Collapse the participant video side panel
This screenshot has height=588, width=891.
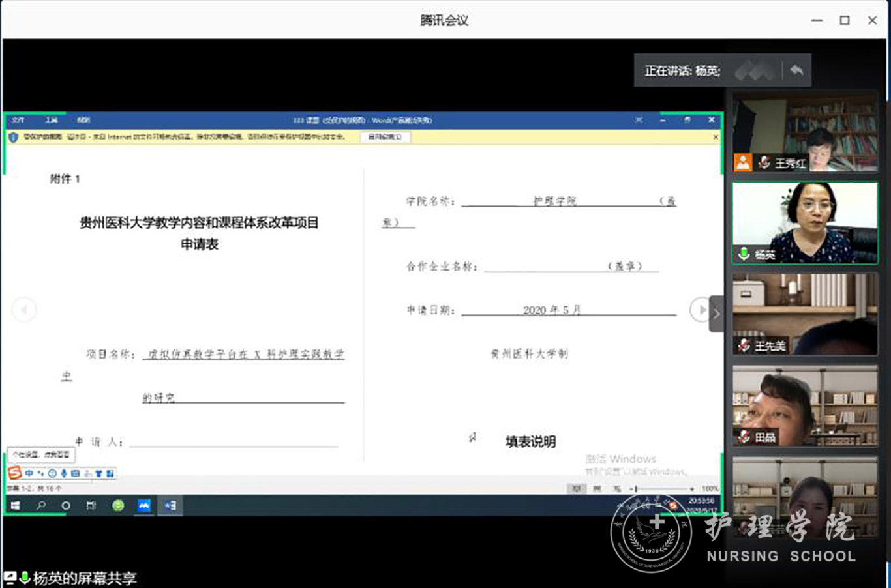(x=716, y=314)
